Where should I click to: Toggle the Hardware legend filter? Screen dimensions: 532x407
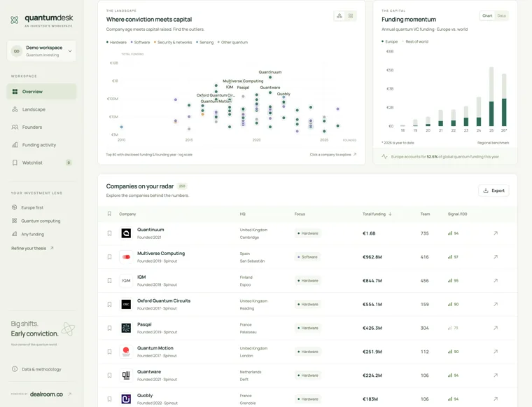(116, 43)
